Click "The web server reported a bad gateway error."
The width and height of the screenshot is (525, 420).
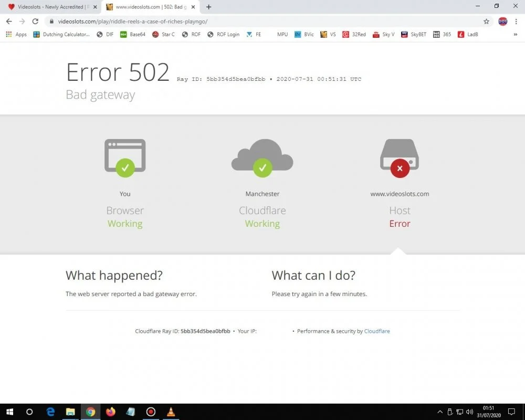131,293
